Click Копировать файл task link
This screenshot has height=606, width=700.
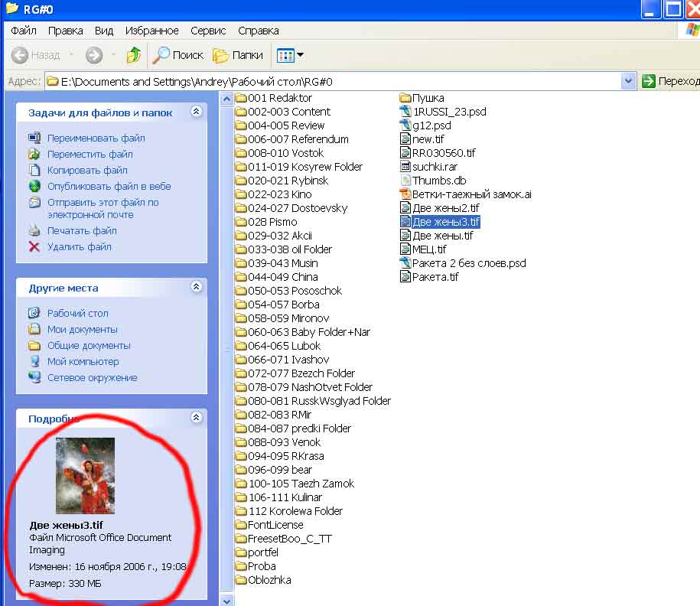point(87,170)
